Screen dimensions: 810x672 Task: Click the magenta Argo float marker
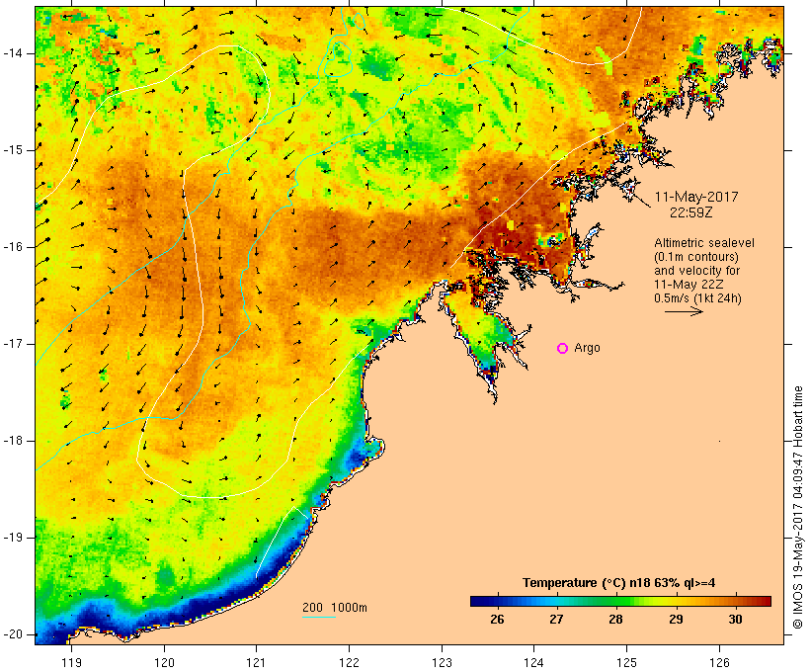click(563, 349)
